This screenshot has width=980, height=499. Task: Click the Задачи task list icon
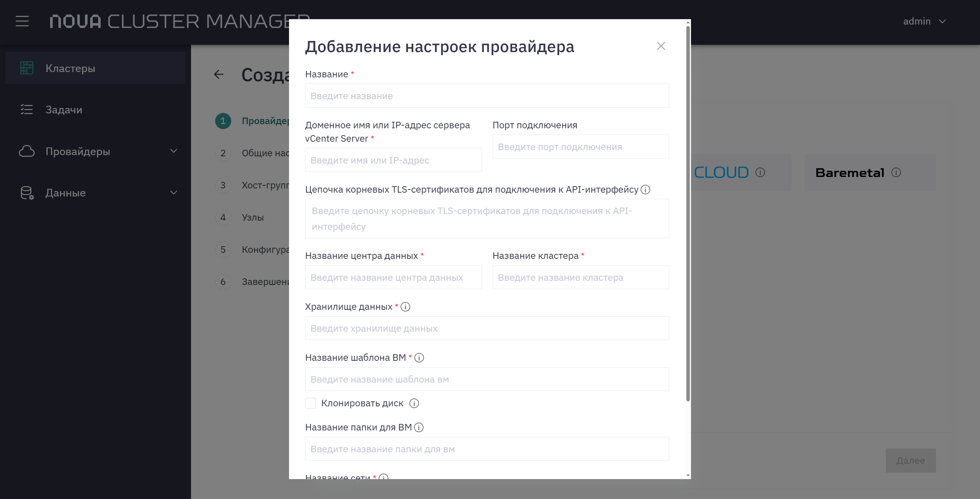click(27, 110)
